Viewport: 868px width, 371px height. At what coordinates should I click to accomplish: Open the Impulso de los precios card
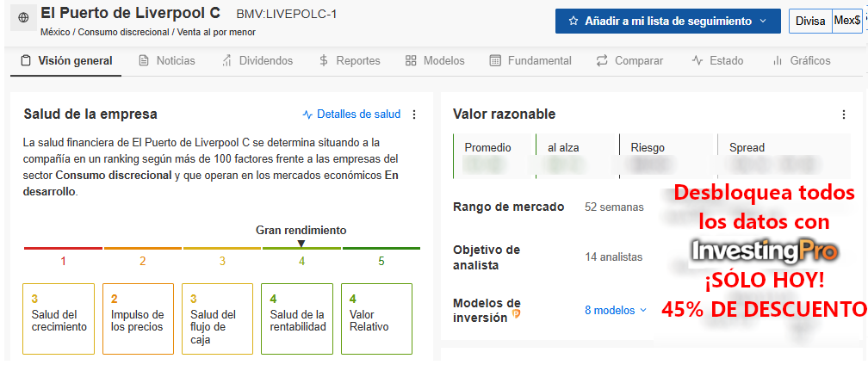139,319
